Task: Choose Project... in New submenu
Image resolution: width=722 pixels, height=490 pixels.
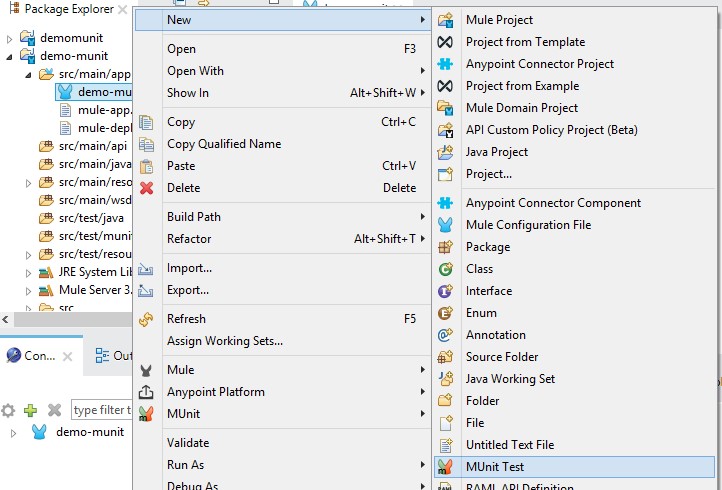Action: (575, 174)
